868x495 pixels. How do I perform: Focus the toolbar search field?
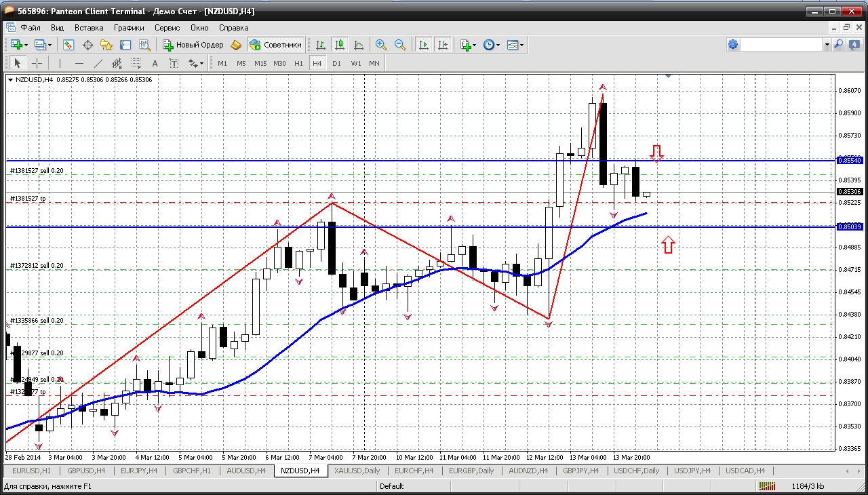click(781, 45)
